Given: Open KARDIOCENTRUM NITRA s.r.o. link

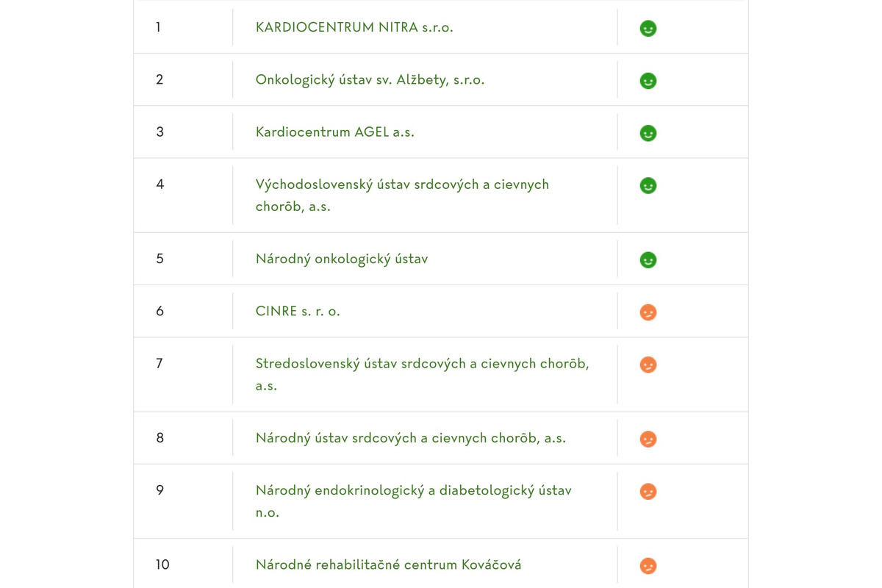Looking at the screenshot, I should tap(354, 27).
